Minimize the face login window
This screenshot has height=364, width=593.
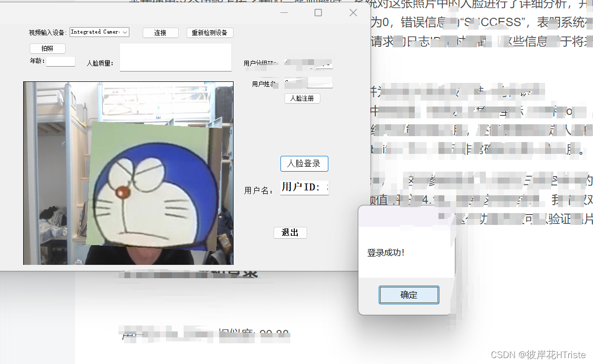284,13
